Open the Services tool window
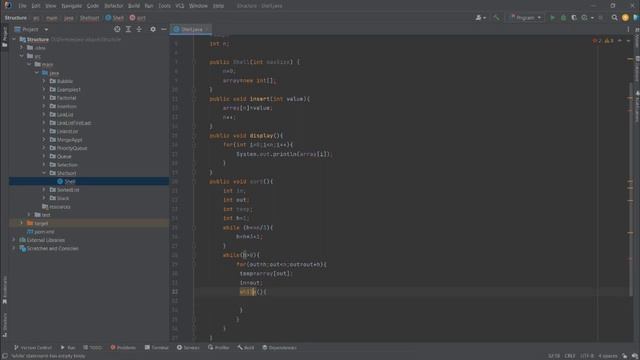 (188, 348)
